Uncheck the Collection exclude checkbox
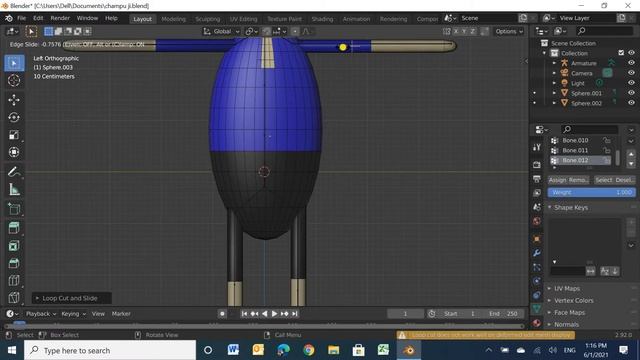The height and width of the screenshot is (360, 640). tap(621, 53)
